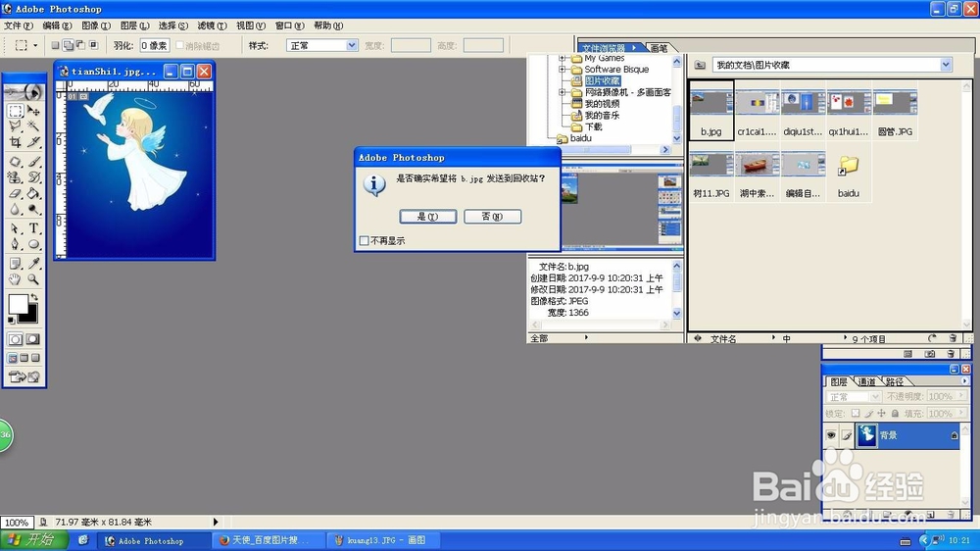Expand the My Games folder node

[x=562, y=58]
